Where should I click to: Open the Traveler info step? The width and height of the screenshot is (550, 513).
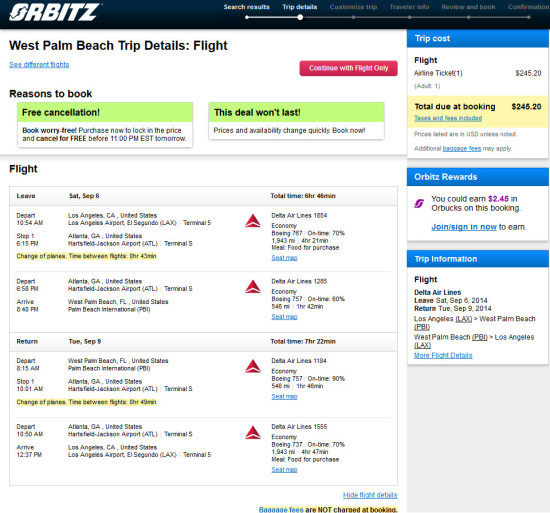pyautogui.click(x=409, y=7)
